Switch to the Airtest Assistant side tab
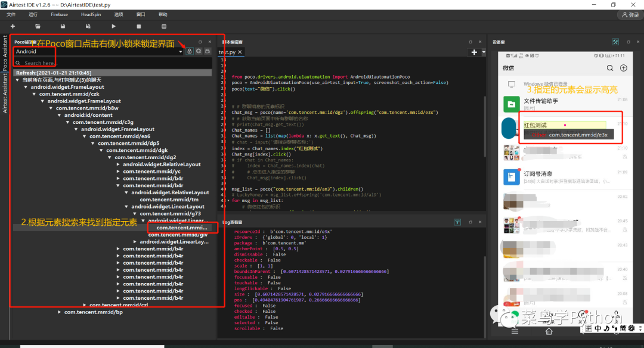Image resolution: width=644 pixels, height=348 pixels. click(5, 94)
